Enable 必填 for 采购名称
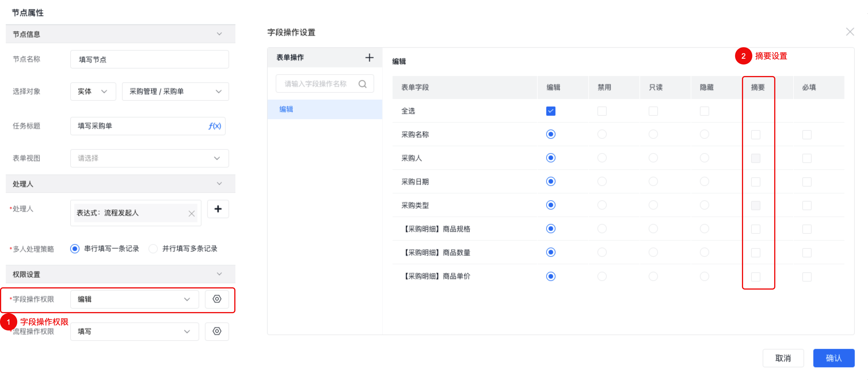 807,134
